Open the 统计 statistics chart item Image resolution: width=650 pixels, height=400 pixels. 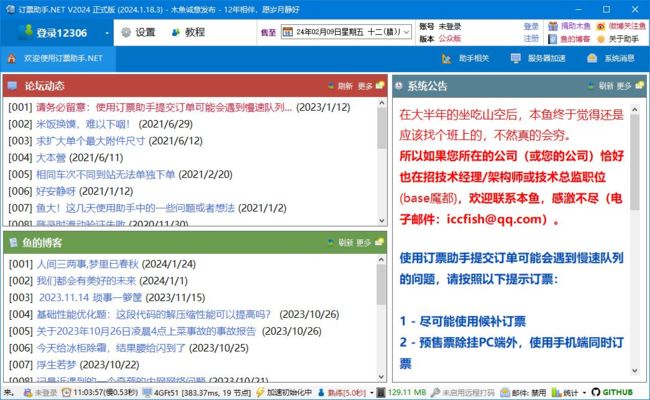coord(565,392)
